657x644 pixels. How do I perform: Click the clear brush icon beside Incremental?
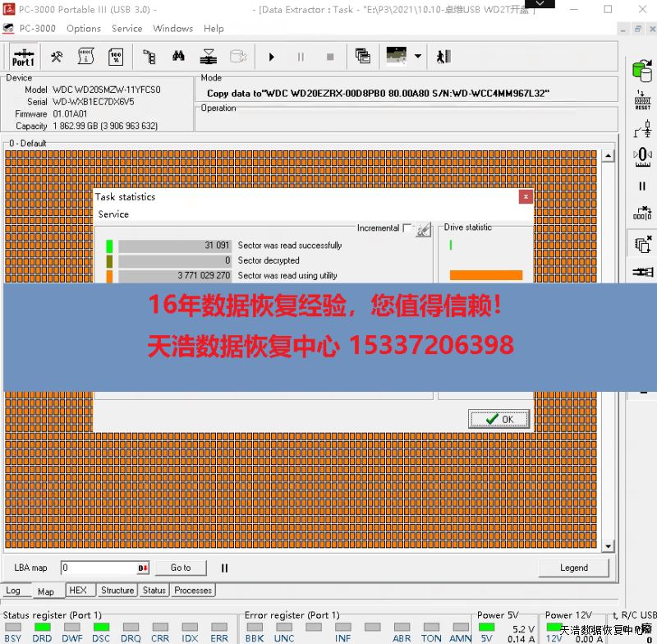coord(423,230)
